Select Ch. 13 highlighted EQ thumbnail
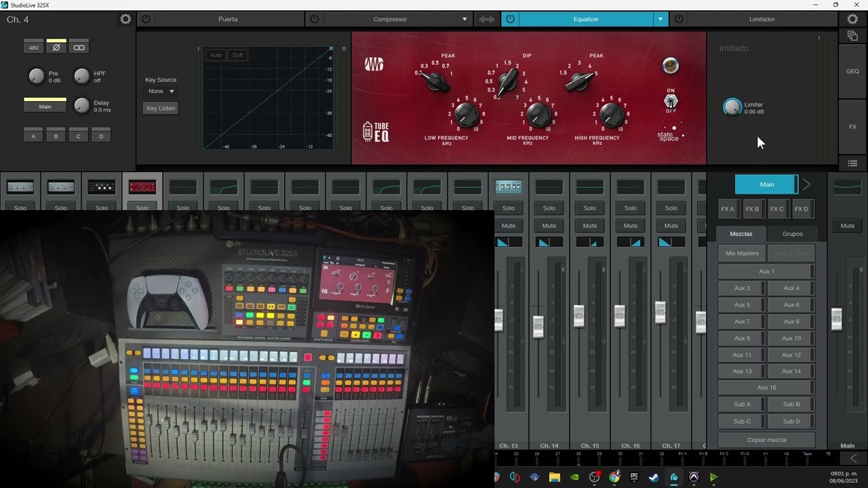Viewport: 868px width, 488px height. pyautogui.click(x=508, y=186)
